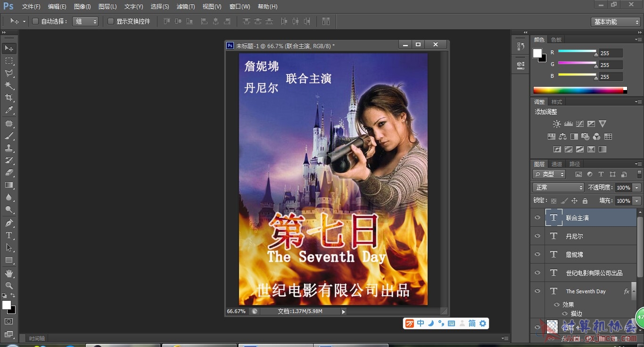Select the 联合主演 layer row

click(x=584, y=217)
